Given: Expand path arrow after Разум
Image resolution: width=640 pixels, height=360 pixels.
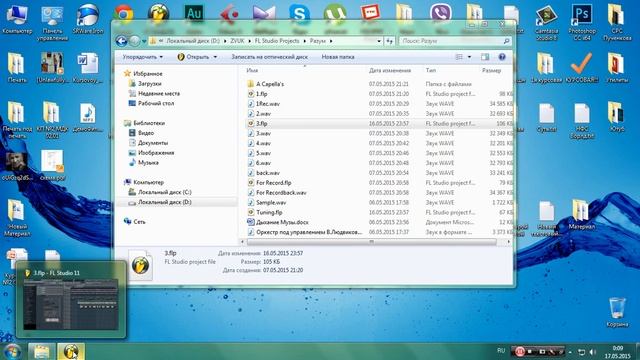Looking at the screenshot, I should tap(331, 41).
